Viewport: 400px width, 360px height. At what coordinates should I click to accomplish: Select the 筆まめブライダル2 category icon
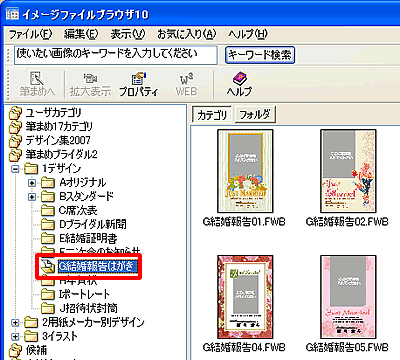(x=15, y=155)
